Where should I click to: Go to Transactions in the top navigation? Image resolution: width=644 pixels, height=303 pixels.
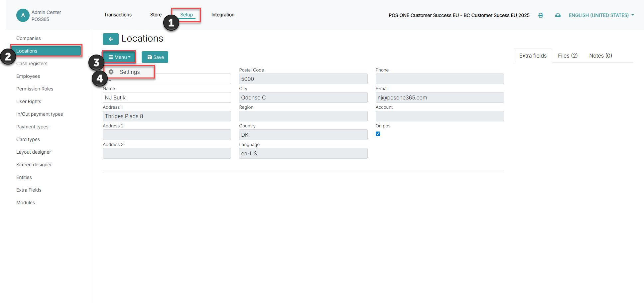(118, 15)
